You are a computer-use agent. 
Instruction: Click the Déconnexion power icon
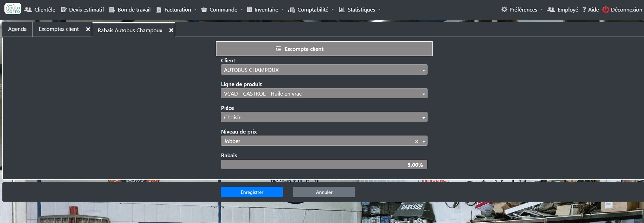[605, 9]
